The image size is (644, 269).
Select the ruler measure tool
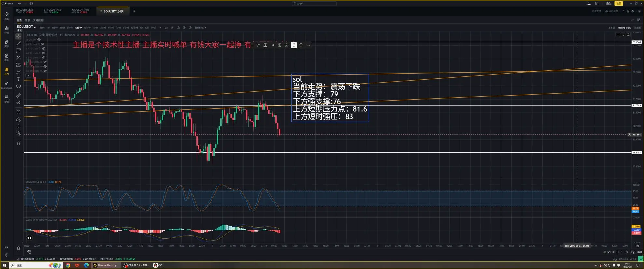point(19,96)
